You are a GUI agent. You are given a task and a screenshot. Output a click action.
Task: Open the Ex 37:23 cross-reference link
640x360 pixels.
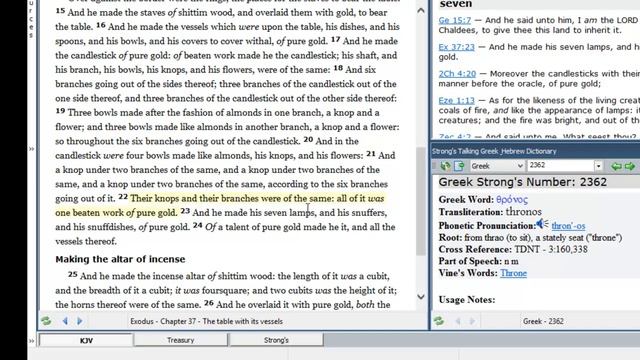pos(457,47)
